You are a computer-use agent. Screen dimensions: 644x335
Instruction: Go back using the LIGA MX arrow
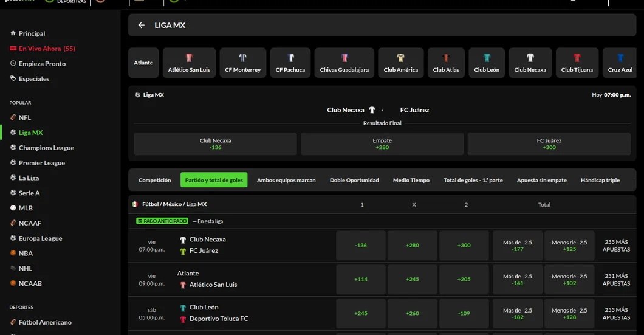pos(142,25)
